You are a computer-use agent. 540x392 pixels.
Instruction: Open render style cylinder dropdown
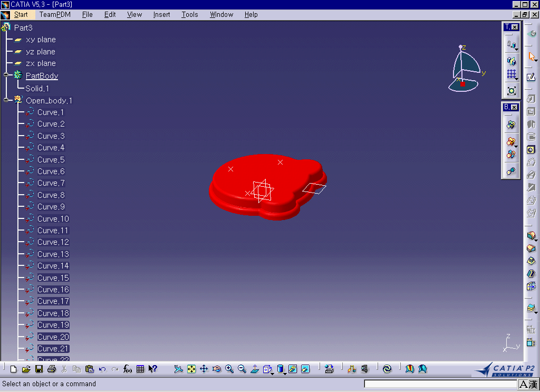click(x=285, y=374)
